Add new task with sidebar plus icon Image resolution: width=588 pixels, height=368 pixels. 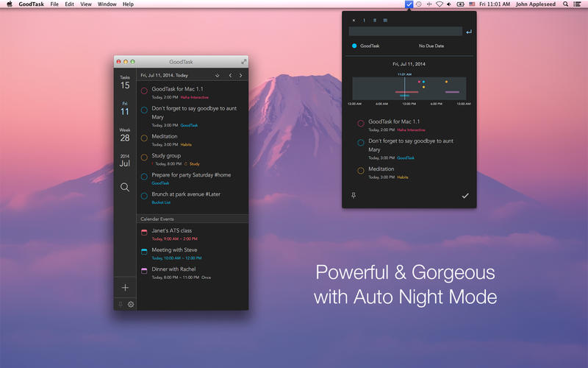125,288
